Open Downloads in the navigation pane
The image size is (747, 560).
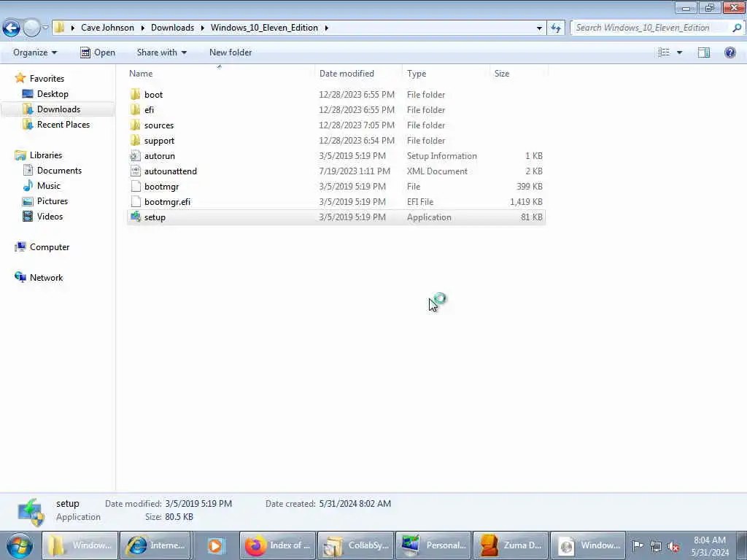pyautogui.click(x=58, y=109)
